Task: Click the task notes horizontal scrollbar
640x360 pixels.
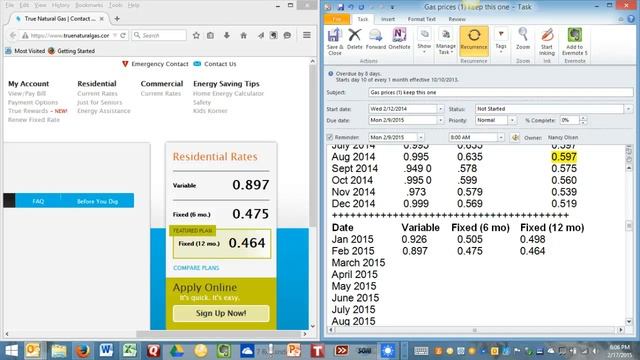Action: [x=475, y=330]
